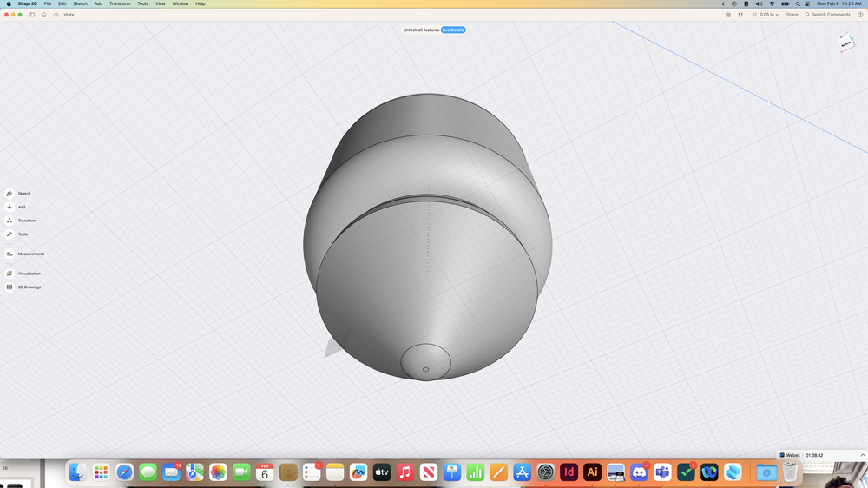Open the Downloads folder in Dock
This screenshot has width=868, height=488.
pyautogui.click(x=766, y=472)
